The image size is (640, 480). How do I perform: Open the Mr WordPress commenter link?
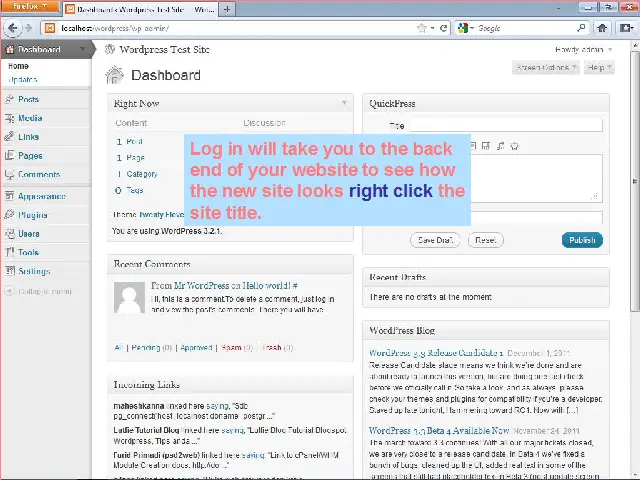pyautogui.click(x=202, y=285)
